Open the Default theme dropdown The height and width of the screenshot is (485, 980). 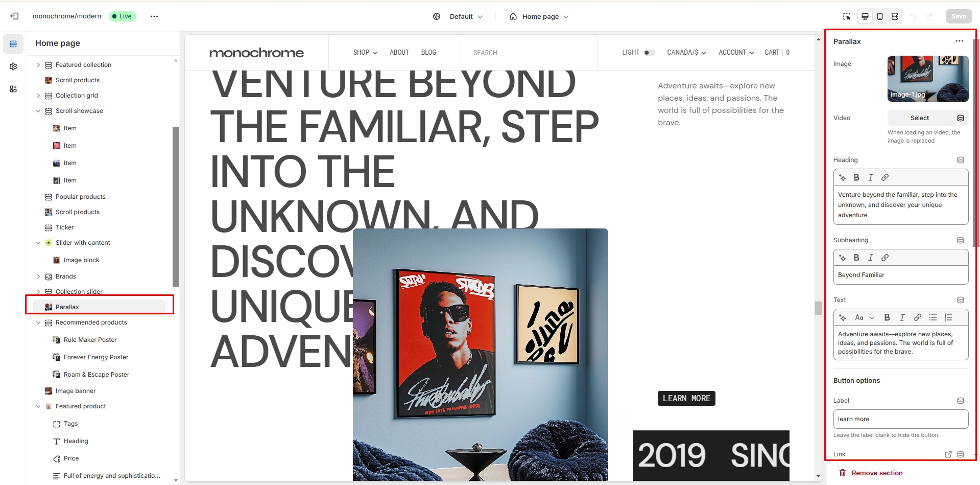click(x=458, y=16)
